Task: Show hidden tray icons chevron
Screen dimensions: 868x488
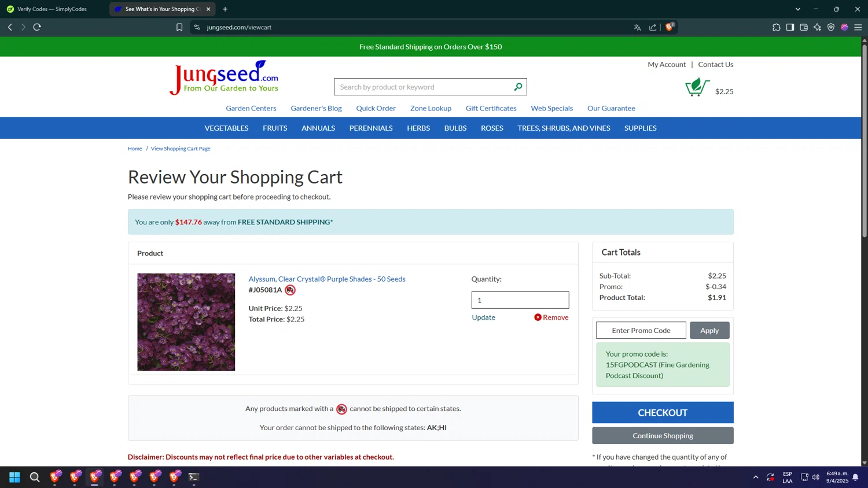Action: tap(756, 477)
